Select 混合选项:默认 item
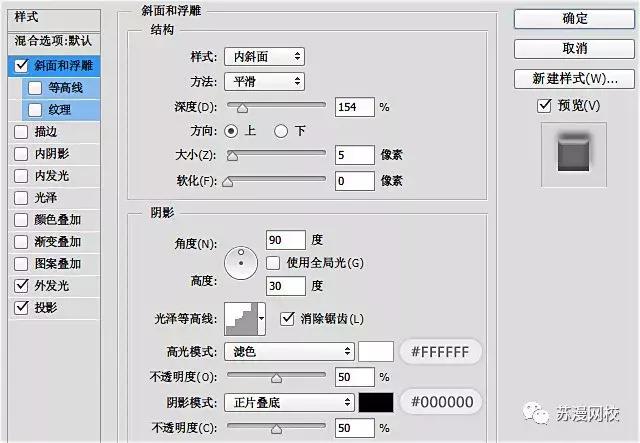This screenshot has height=443, width=640. tap(54, 41)
